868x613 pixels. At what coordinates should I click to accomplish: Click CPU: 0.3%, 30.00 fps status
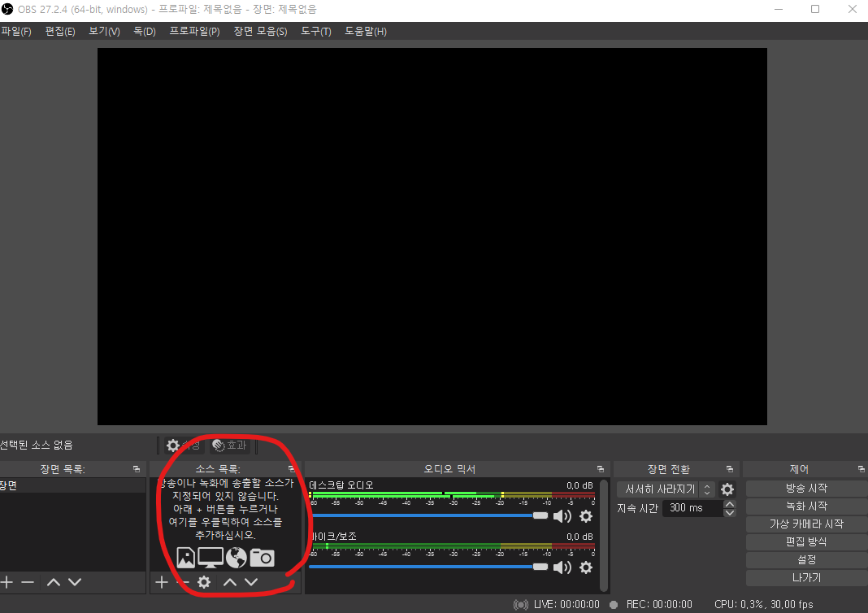(764, 604)
